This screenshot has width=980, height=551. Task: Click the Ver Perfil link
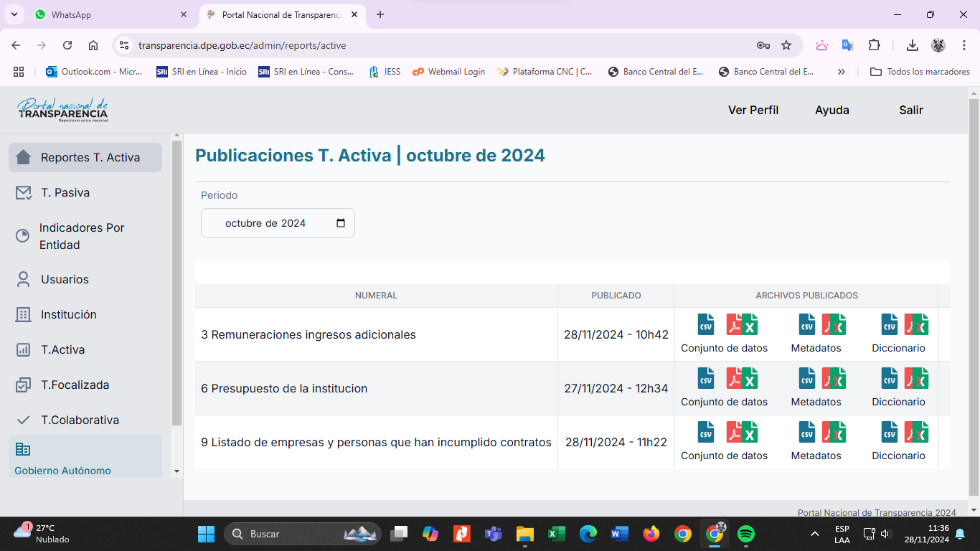753,110
